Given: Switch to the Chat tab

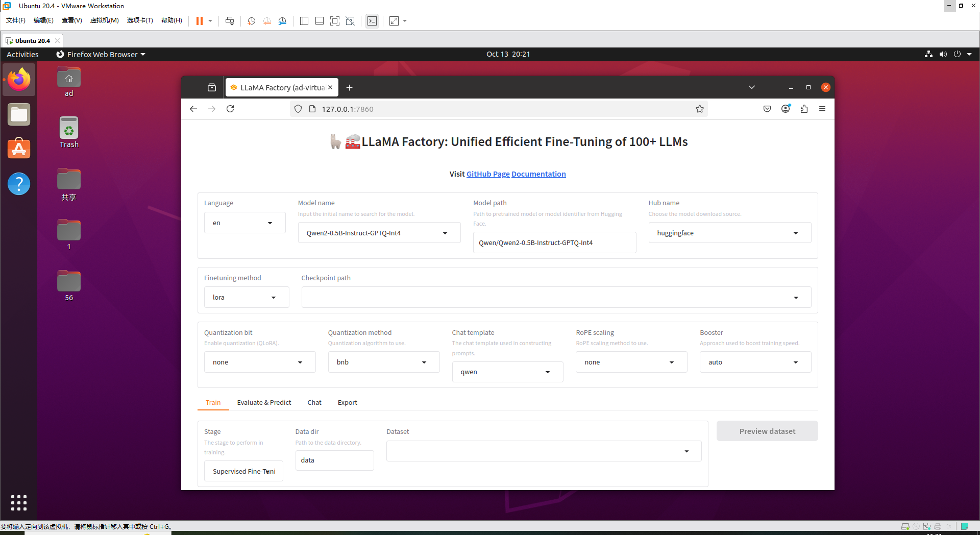Looking at the screenshot, I should pyautogui.click(x=314, y=402).
